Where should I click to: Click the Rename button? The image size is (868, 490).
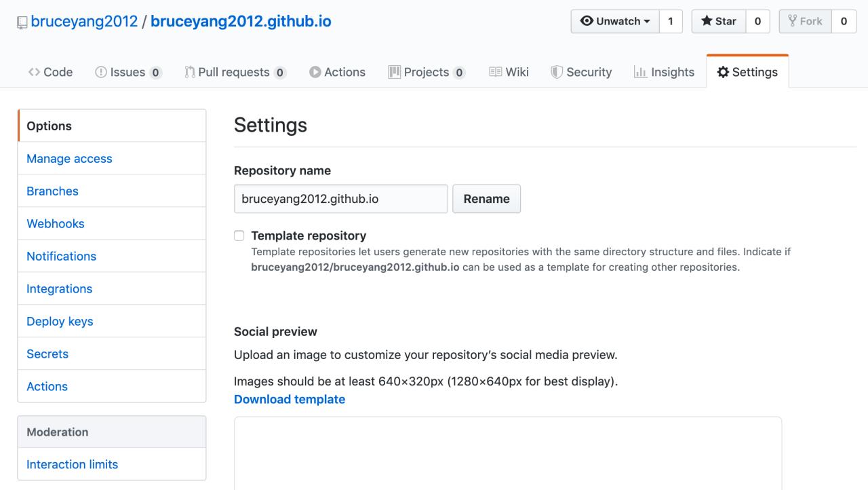pyautogui.click(x=486, y=199)
